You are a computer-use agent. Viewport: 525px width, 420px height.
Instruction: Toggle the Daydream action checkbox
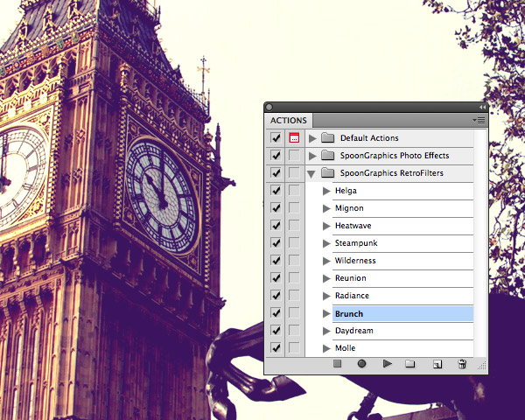click(276, 330)
